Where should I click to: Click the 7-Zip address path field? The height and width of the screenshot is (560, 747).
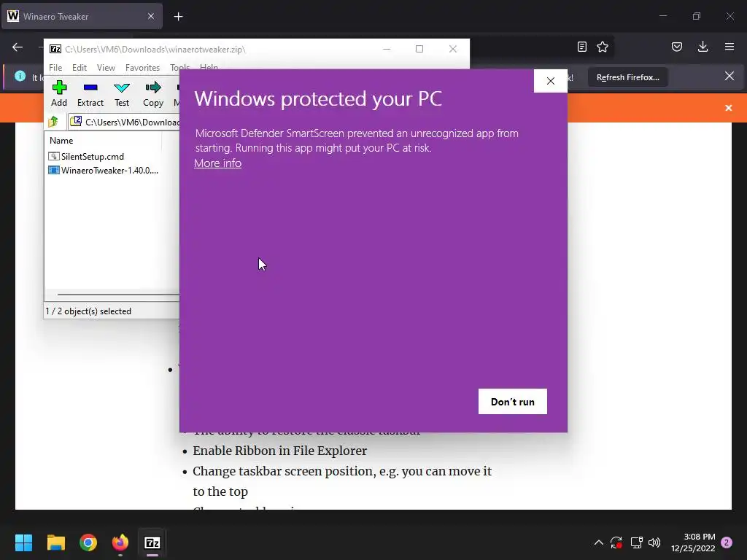tap(124, 122)
